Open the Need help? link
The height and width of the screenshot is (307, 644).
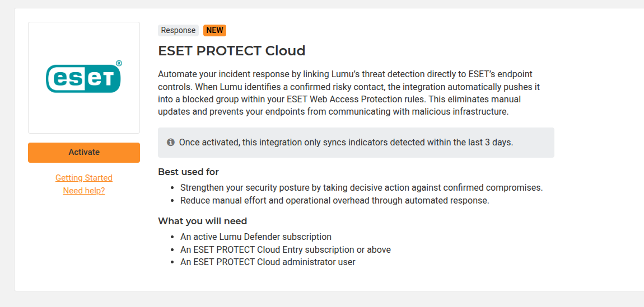point(84,191)
